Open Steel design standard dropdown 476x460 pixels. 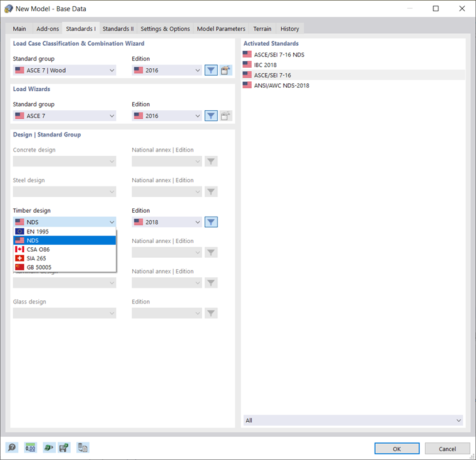click(x=65, y=192)
